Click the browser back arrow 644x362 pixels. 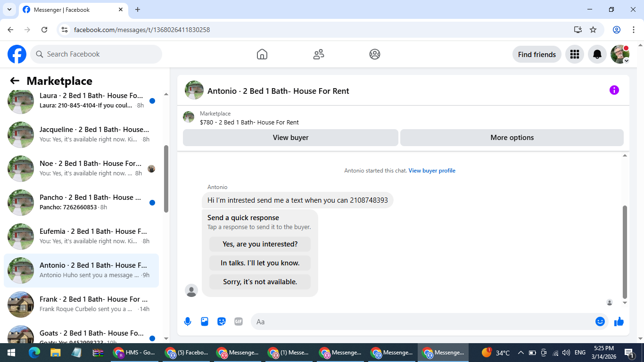(x=10, y=30)
